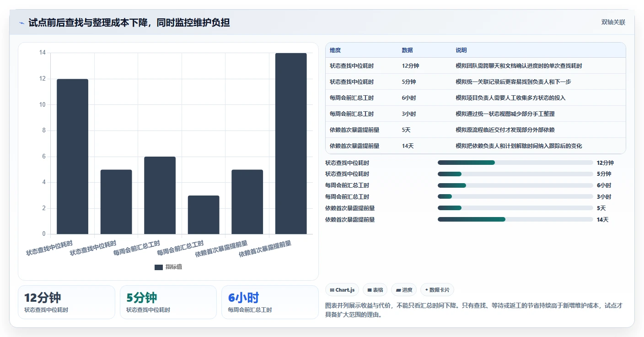Select the chart bar with value 6
The image size is (644, 337).
pyautogui.click(x=160, y=196)
